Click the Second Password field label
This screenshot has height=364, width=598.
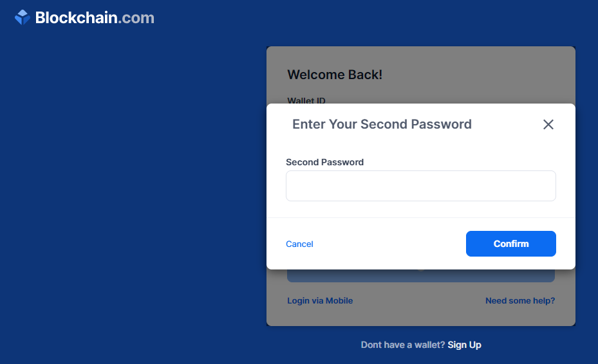324,162
